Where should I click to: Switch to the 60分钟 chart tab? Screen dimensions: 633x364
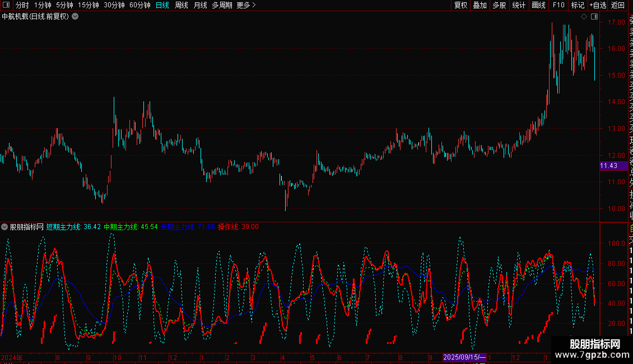point(139,5)
